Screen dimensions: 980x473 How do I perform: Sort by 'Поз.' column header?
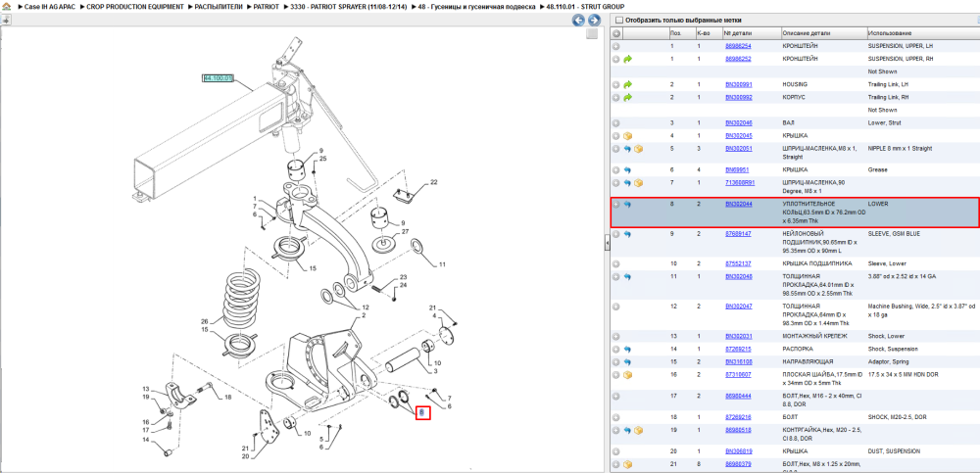pos(675,33)
